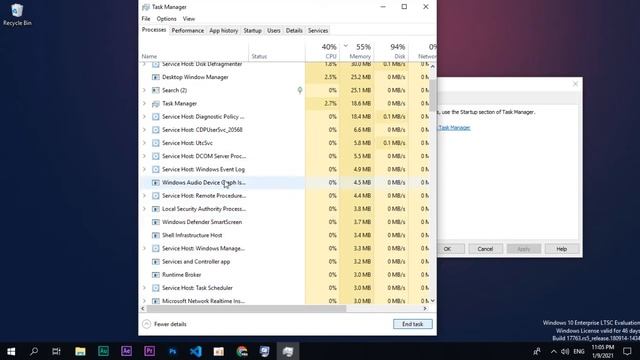Viewport: 640px width, 360px height.
Task: Expand the Task Manager process row
Action: coord(144,104)
